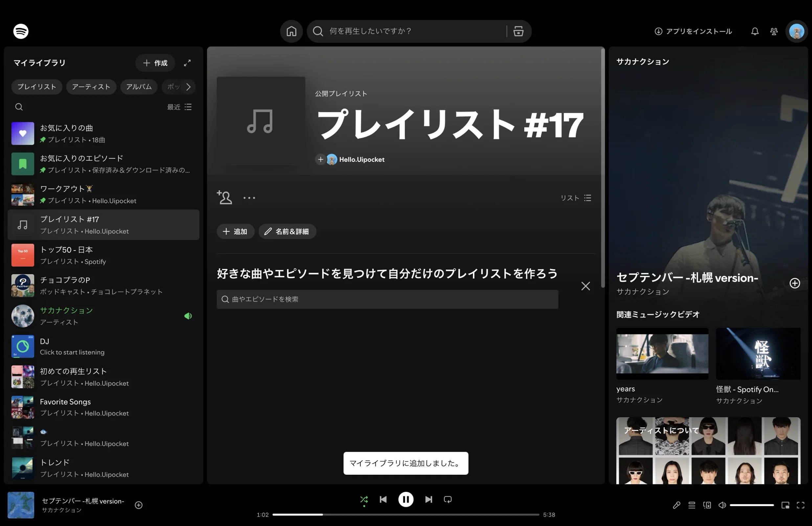
Task: Open connect to a device
Action: (x=707, y=505)
